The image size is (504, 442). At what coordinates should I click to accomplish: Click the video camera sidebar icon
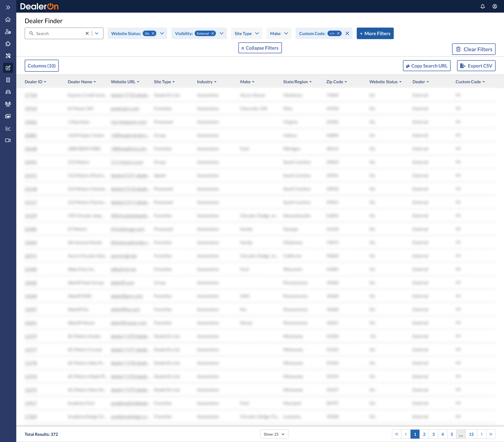(x=8, y=140)
